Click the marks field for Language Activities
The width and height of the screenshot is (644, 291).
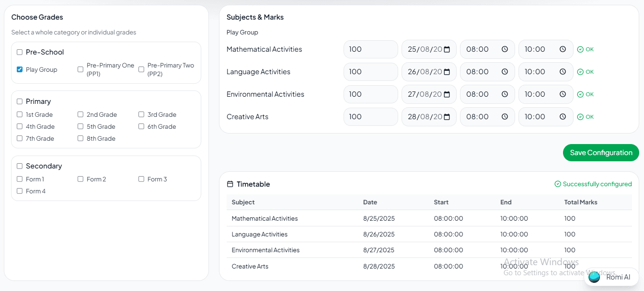[x=370, y=72]
